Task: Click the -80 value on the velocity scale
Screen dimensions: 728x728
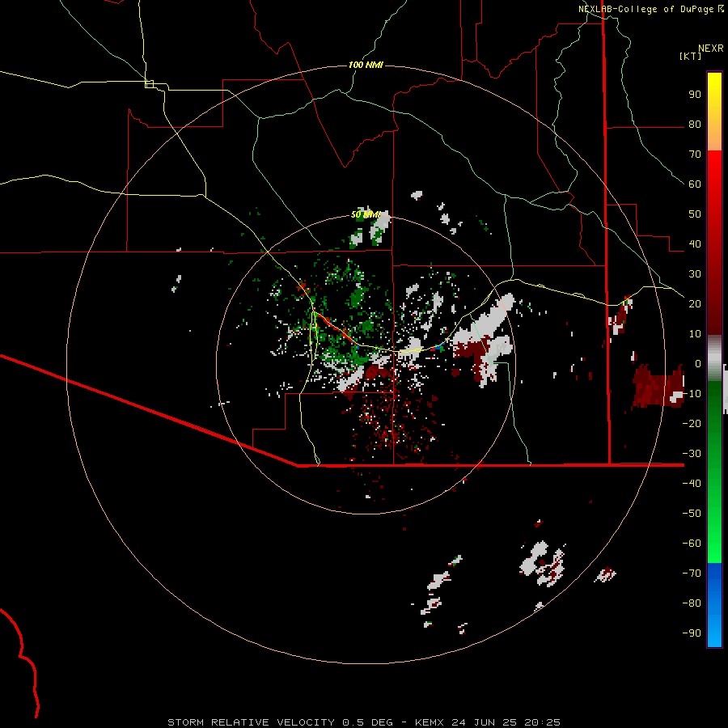Action: click(x=692, y=603)
